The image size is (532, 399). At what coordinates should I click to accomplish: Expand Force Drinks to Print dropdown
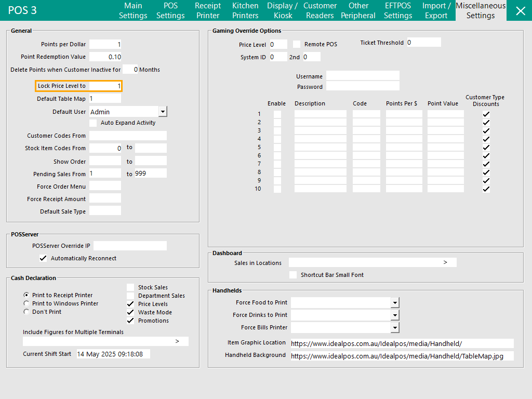(395, 315)
